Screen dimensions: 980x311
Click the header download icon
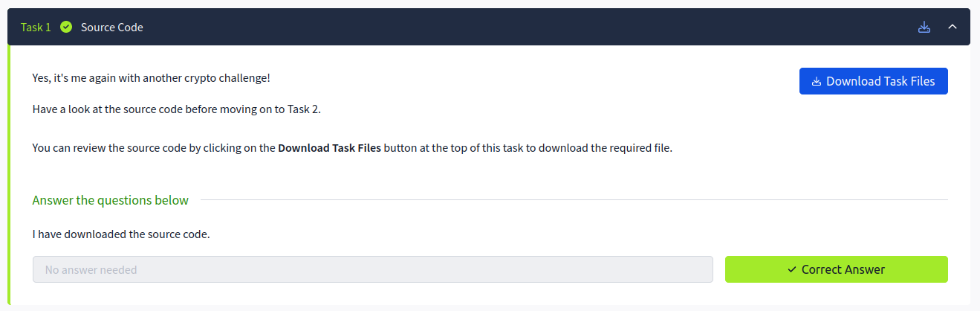(924, 27)
